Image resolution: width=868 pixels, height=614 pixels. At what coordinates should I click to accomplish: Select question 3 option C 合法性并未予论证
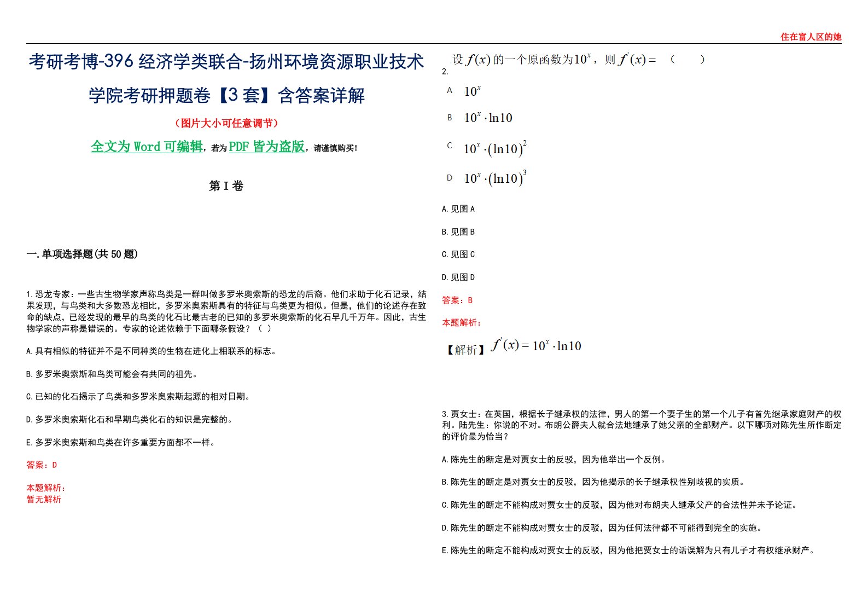pos(620,505)
